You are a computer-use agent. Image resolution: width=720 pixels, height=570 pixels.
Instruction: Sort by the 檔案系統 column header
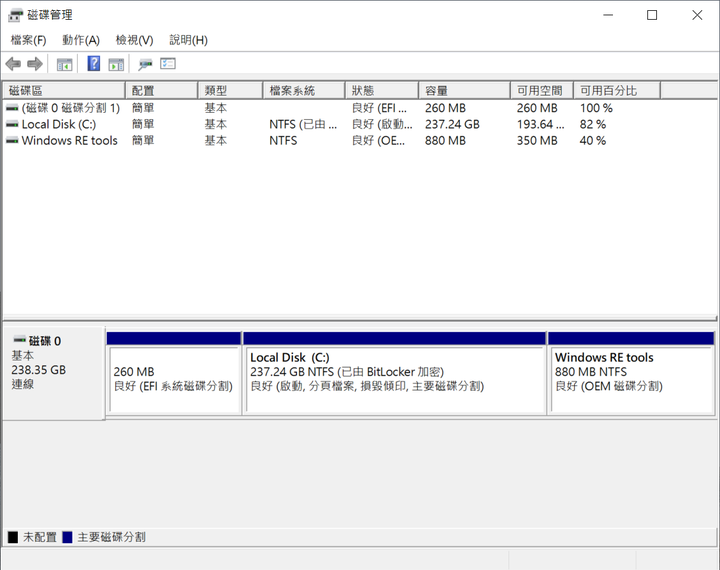coord(304,90)
